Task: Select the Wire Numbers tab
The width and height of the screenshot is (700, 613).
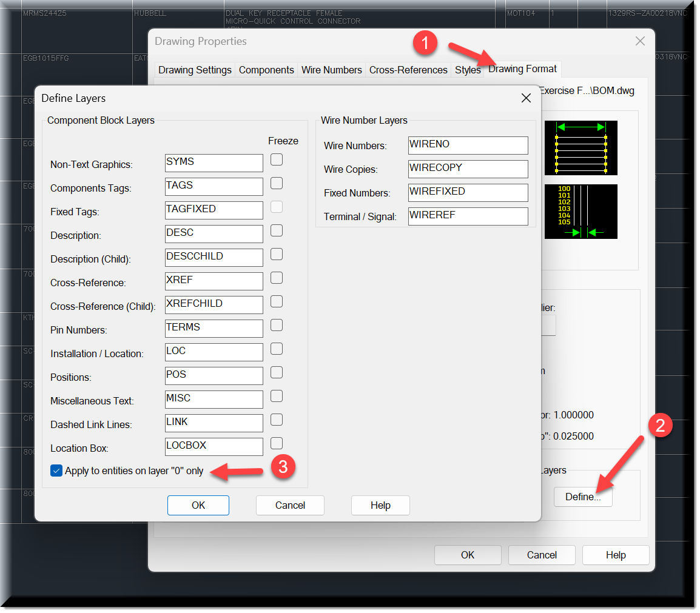Action: point(331,70)
